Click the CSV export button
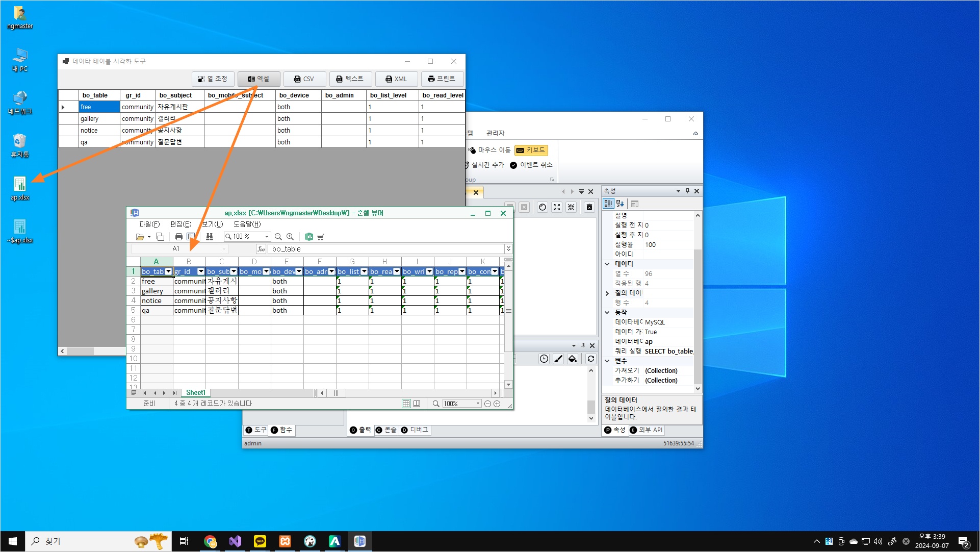Screen dimensions: 980x552 coord(304,79)
